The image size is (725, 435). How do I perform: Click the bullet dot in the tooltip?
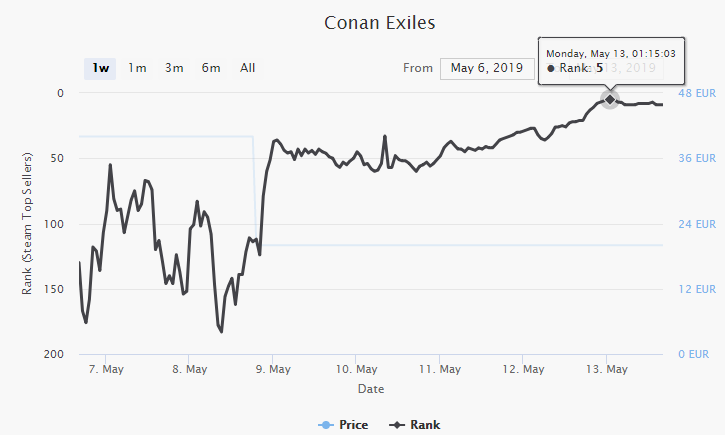point(551,69)
